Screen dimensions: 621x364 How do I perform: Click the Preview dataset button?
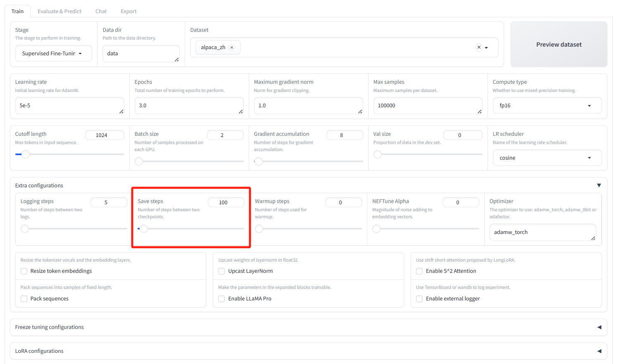click(x=559, y=44)
